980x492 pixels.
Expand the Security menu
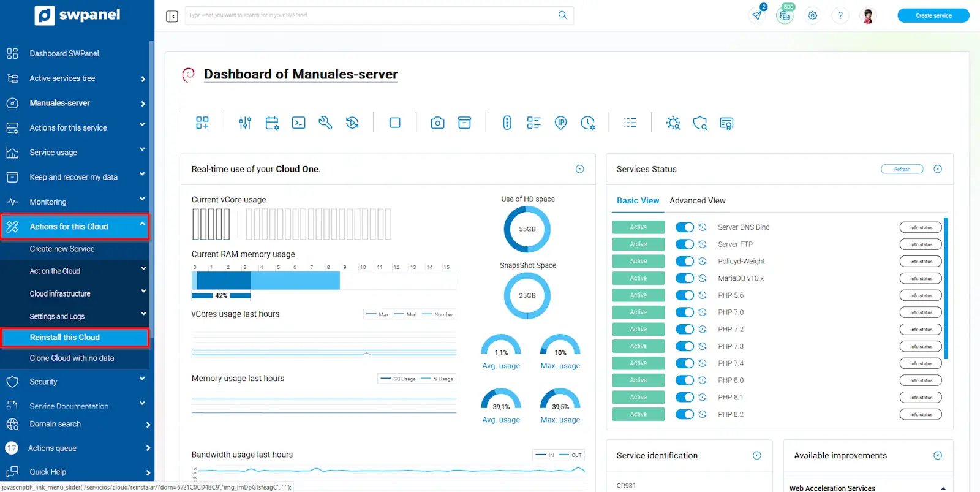click(x=75, y=382)
